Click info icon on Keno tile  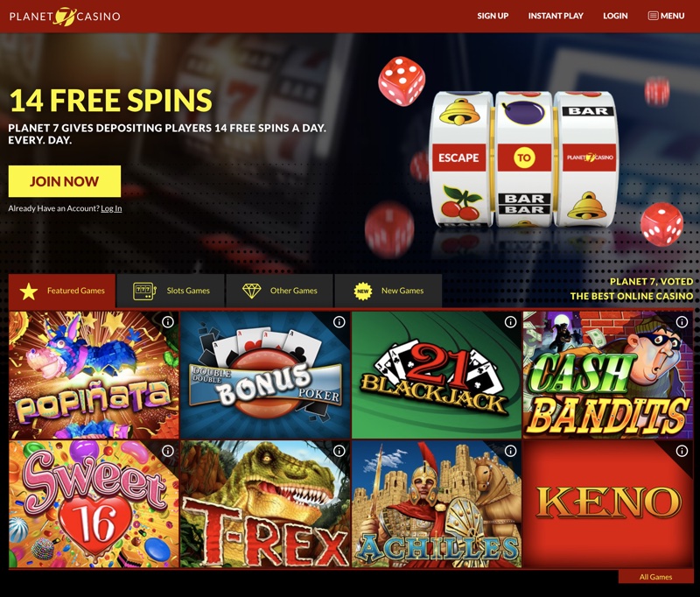[x=682, y=451]
